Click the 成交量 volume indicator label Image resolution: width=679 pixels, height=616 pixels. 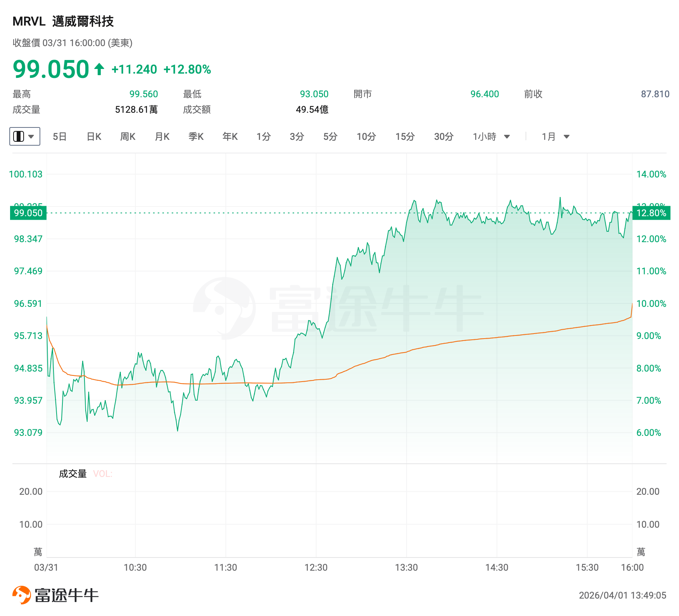72,474
